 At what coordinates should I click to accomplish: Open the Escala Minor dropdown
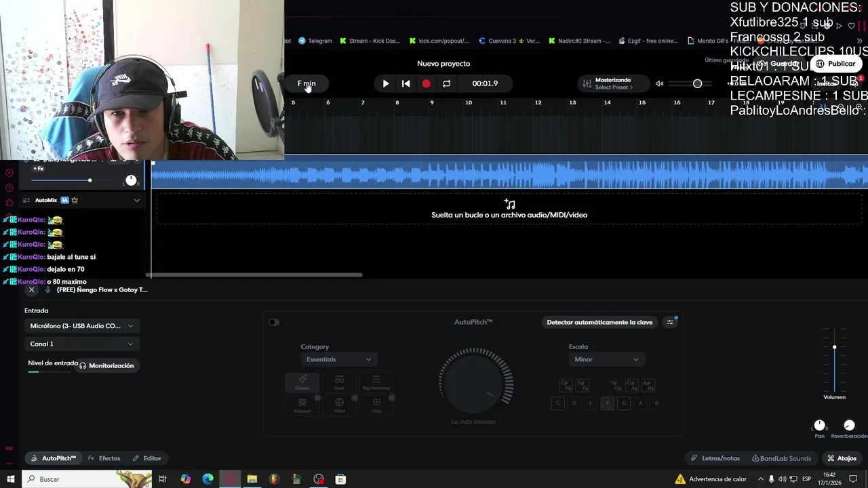click(x=607, y=359)
